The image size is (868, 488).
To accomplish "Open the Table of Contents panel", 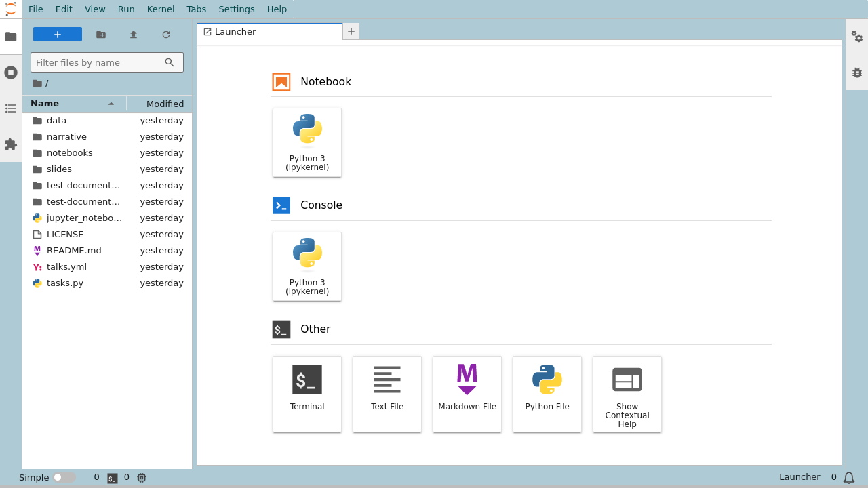I will point(11,108).
